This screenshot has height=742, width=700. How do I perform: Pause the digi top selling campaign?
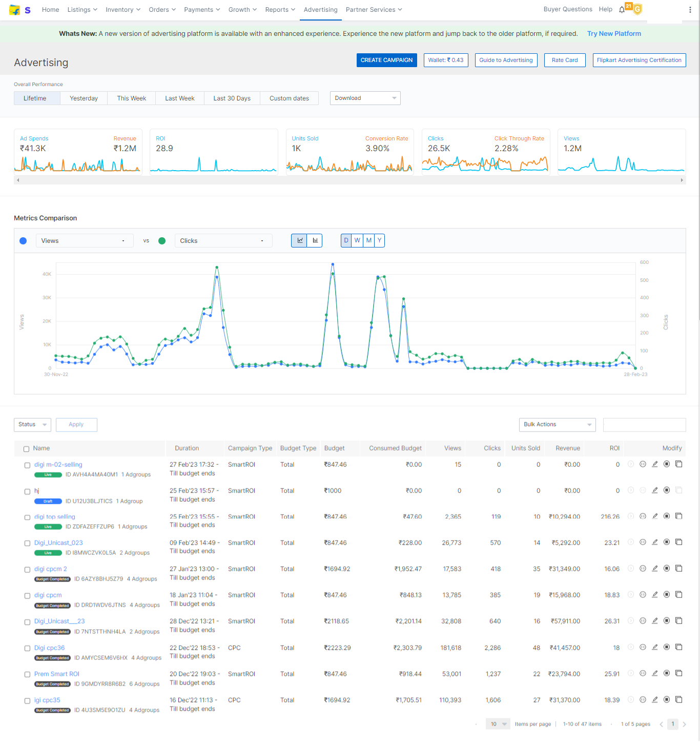click(643, 517)
